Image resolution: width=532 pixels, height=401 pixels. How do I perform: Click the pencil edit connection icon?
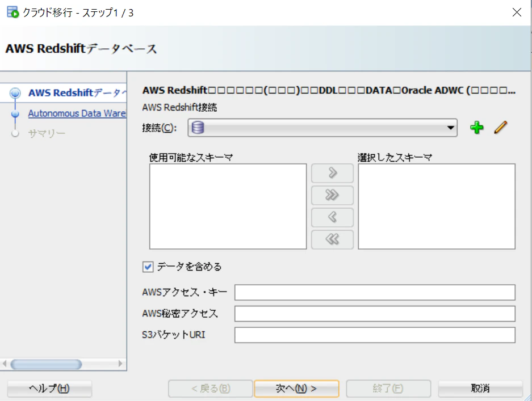tap(500, 128)
